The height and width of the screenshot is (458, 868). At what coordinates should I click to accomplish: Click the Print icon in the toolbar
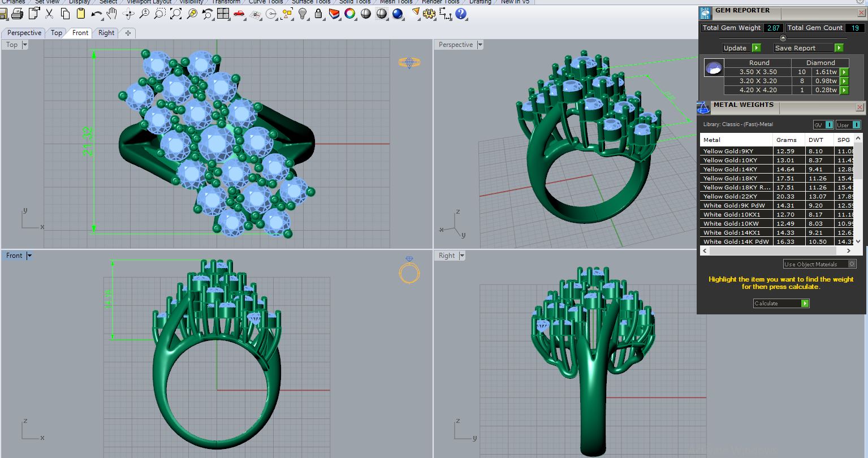coord(17,14)
